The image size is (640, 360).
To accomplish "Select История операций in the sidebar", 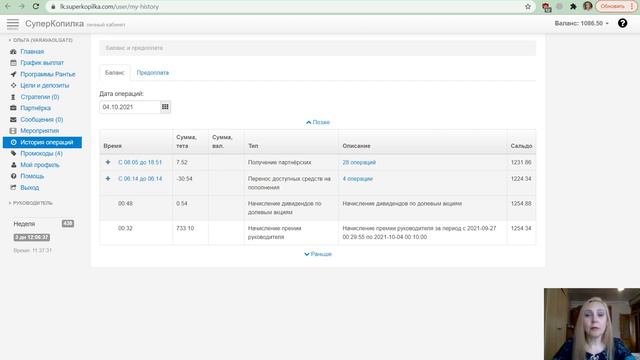I will (42, 142).
